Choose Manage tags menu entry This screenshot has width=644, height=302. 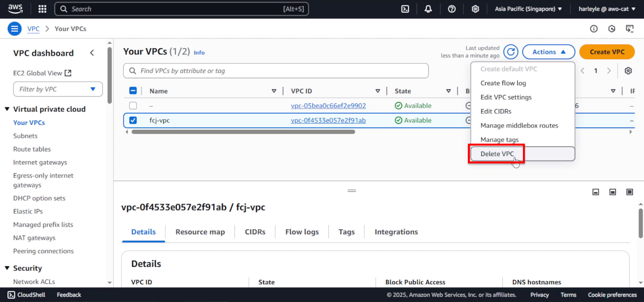coord(523,140)
